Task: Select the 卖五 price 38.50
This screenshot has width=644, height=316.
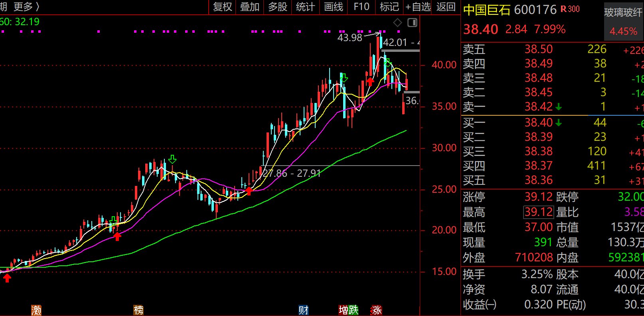Action: click(539, 49)
